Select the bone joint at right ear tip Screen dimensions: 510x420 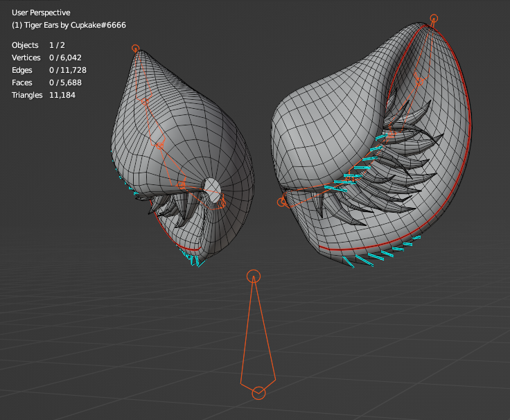[434, 19]
